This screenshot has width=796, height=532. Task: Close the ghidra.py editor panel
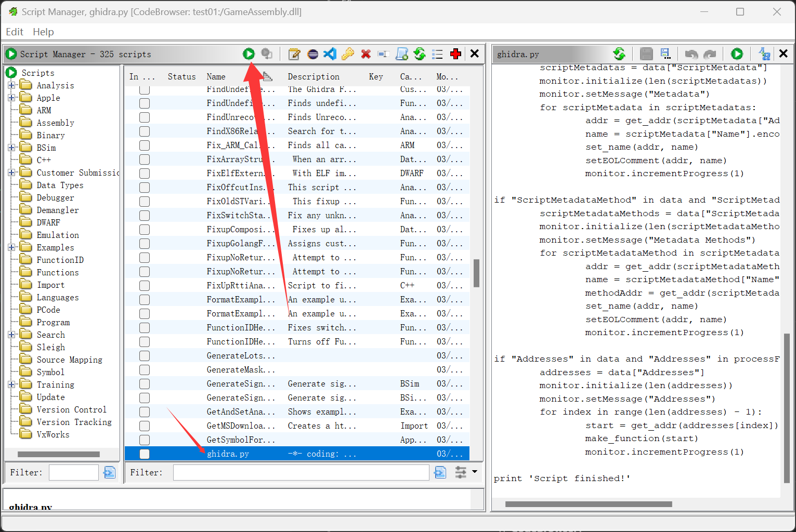click(x=784, y=54)
